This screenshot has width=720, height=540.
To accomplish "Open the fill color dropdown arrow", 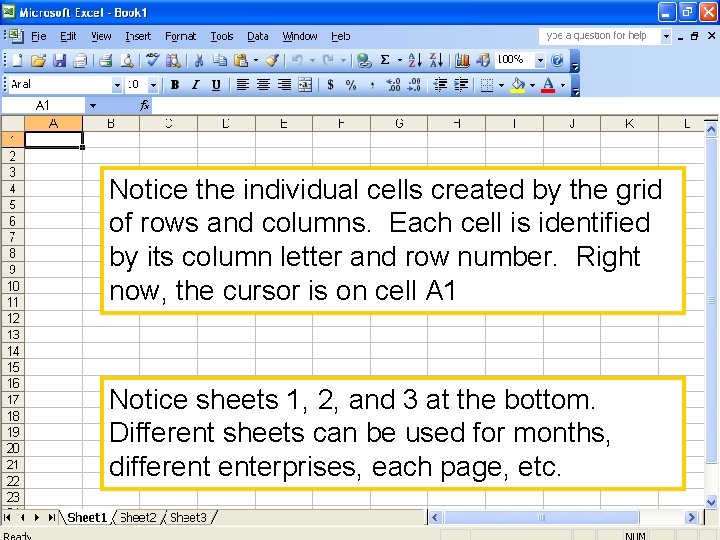I will [532, 85].
